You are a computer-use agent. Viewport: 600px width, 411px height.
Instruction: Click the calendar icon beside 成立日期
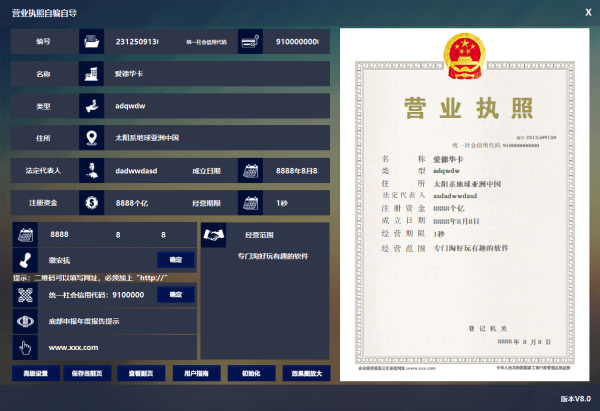point(248,171)
